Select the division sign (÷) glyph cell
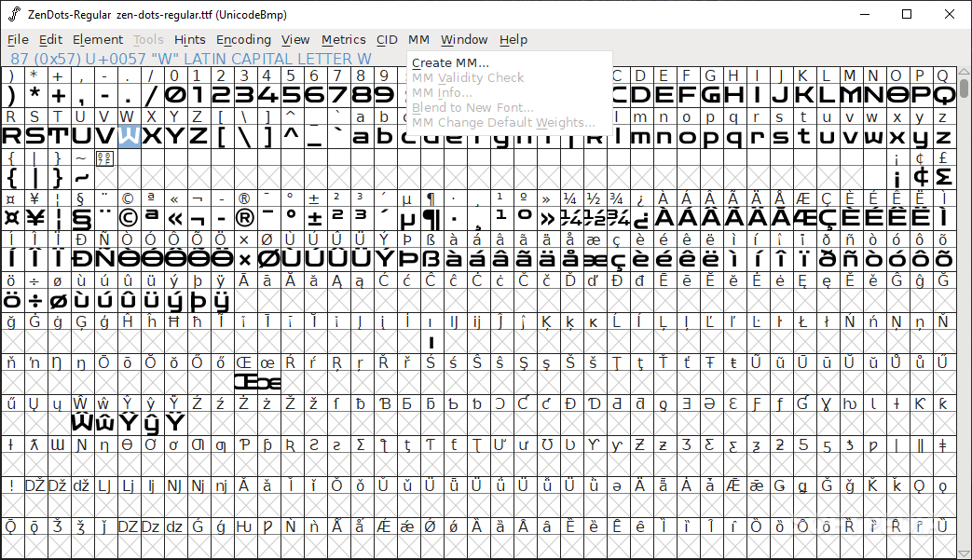Image resolution: width=972 pixels, height=560 pixels. coord(34,300)
